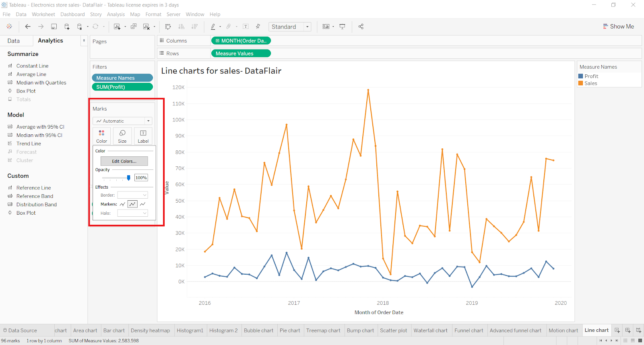
Task: Open Presentation mode icon
Action: [343, 27]
